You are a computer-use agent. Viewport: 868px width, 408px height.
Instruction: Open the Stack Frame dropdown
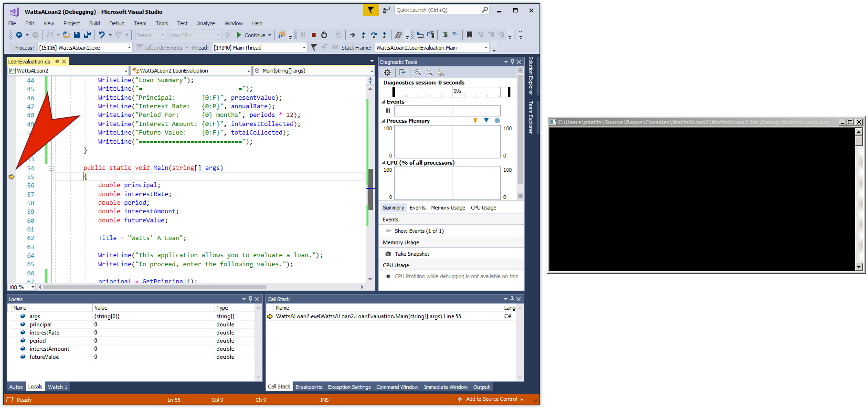click(486, 48)
